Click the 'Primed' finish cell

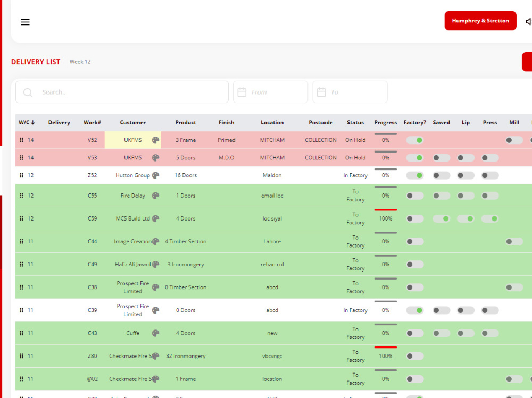(x=226, y=140)
